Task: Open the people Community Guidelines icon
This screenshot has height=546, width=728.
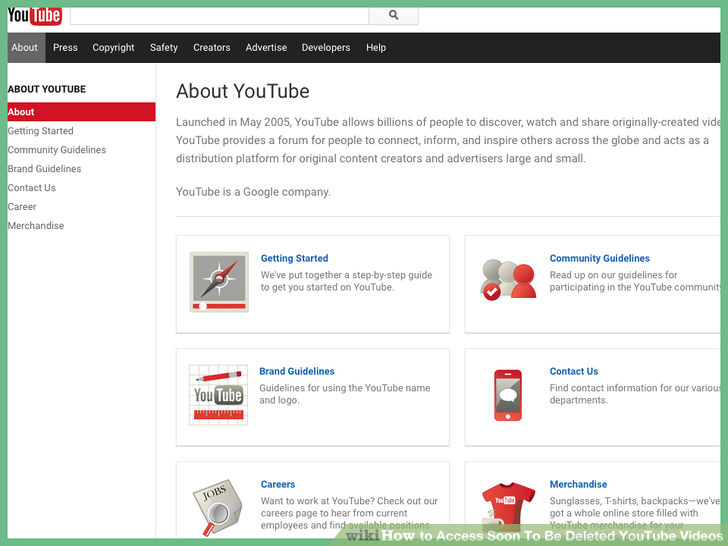Action: [508, 280]
